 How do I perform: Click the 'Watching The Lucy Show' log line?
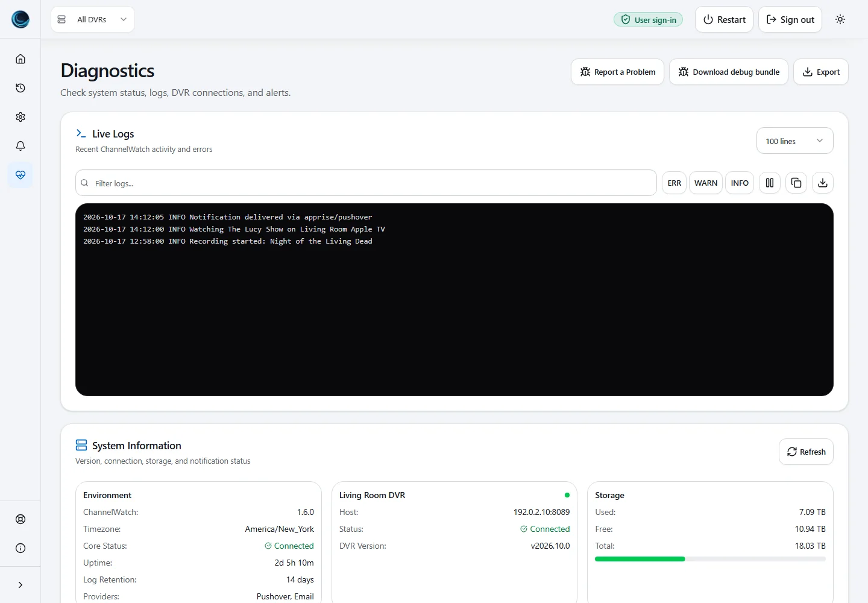coord(234,229)
